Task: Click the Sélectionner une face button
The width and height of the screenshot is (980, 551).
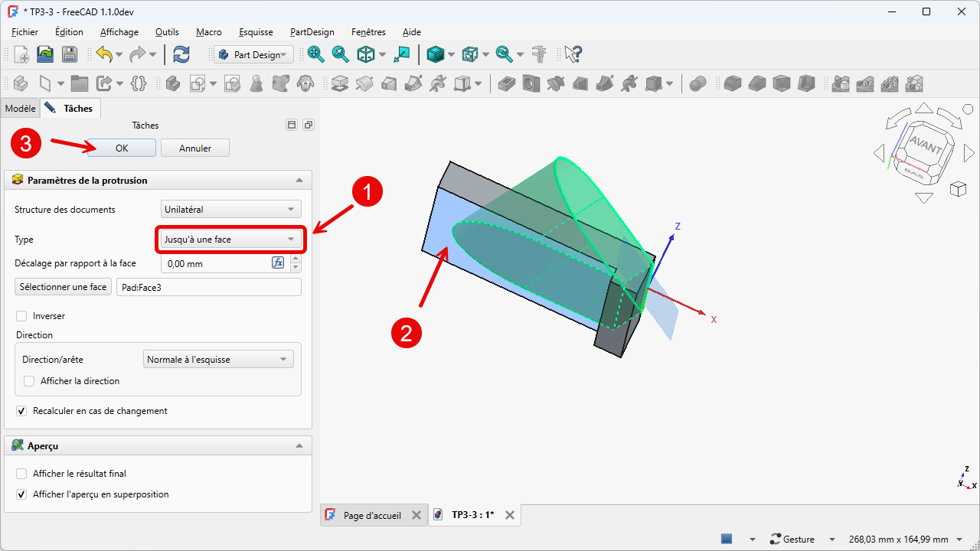Action: pos(63,287)
